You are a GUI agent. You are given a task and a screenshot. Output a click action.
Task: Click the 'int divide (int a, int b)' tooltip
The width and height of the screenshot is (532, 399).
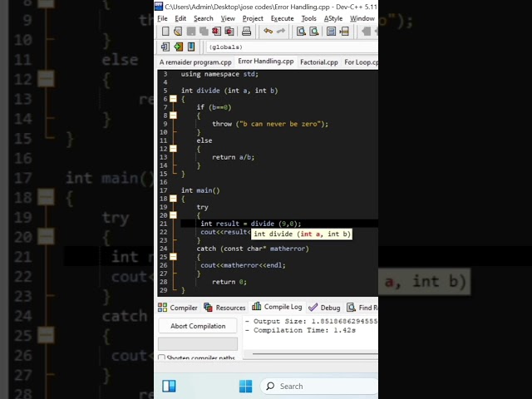point(302,234)
